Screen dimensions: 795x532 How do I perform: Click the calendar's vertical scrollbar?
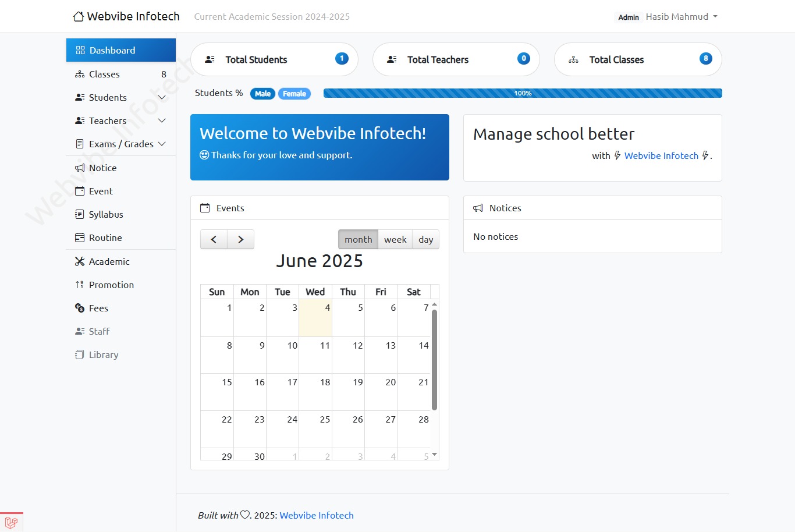[434, 360]
